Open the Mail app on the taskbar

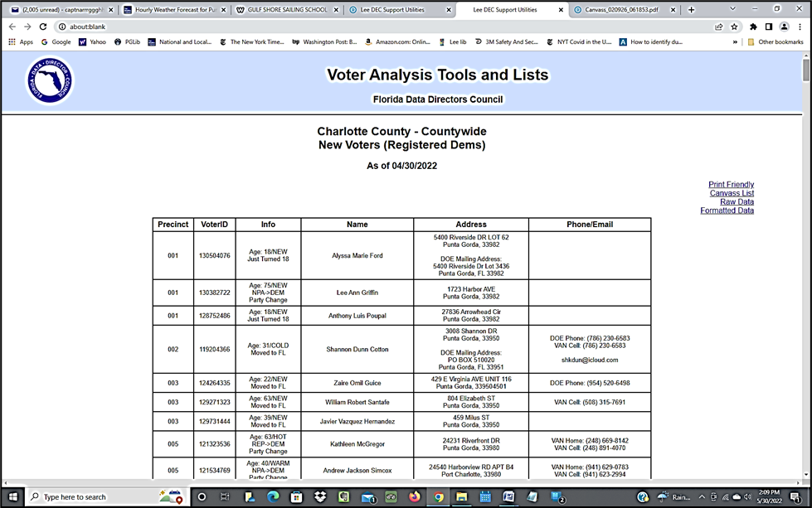[x=368, y=498]
